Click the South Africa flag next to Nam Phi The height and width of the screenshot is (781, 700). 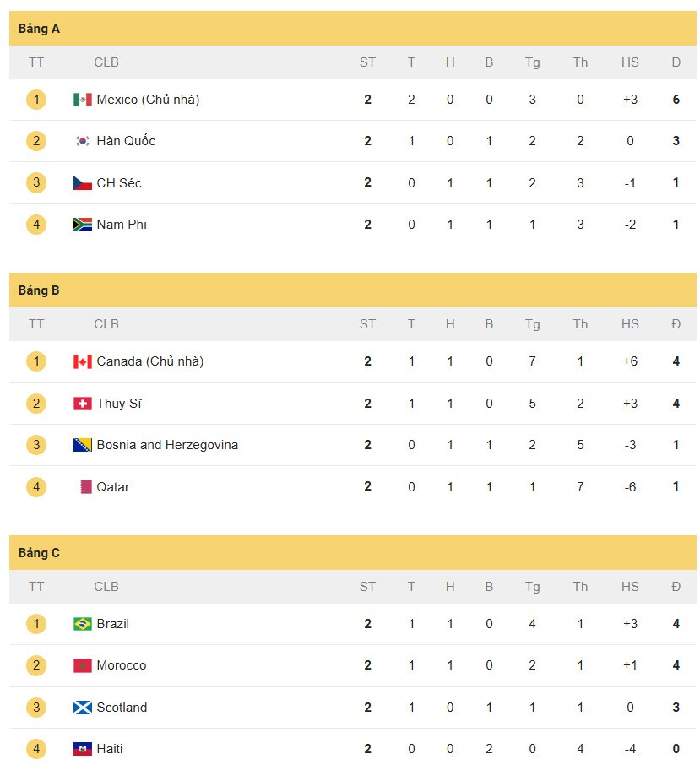82,225
